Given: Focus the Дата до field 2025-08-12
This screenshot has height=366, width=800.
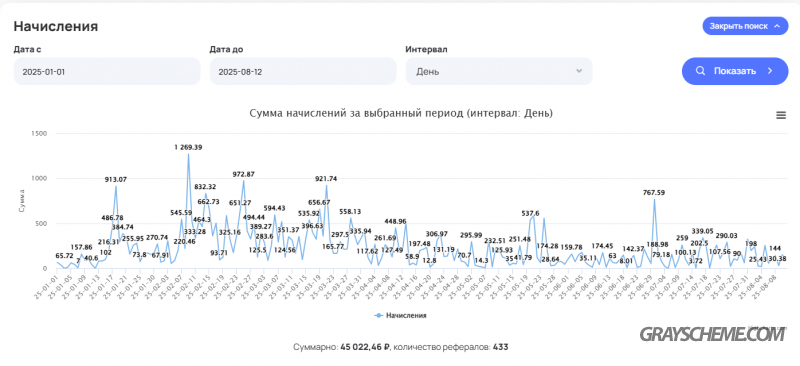Looking at the screenshot, I should tap(303, 71).
